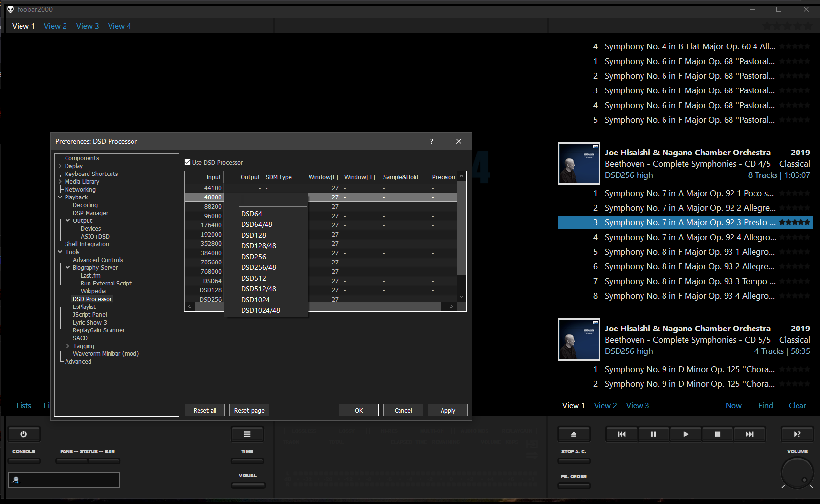Click the table horizontal scrollbar right arrow

[452, 306]
